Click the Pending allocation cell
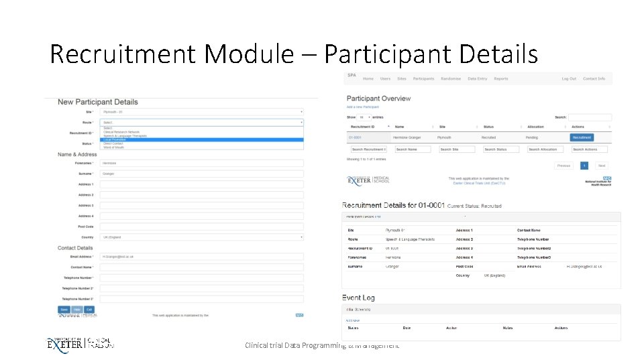The height and width of the screenshot is (362, 644). point(531,137)
